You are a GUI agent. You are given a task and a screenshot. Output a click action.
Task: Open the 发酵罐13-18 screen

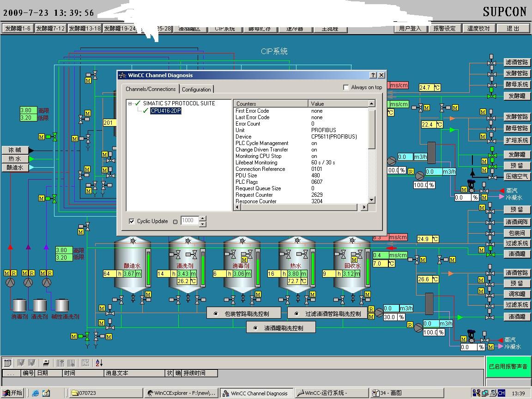point(85,29)
